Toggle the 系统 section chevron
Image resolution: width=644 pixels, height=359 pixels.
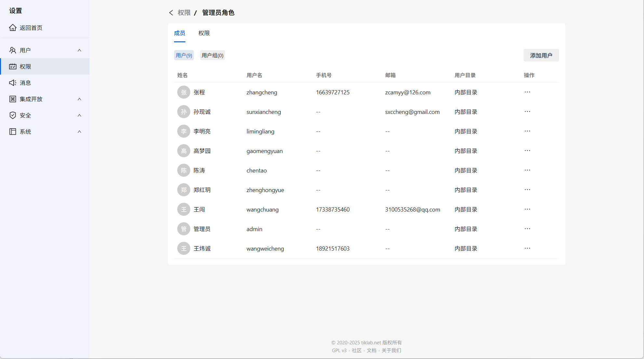pyautogui.click(x=79, y=131)
